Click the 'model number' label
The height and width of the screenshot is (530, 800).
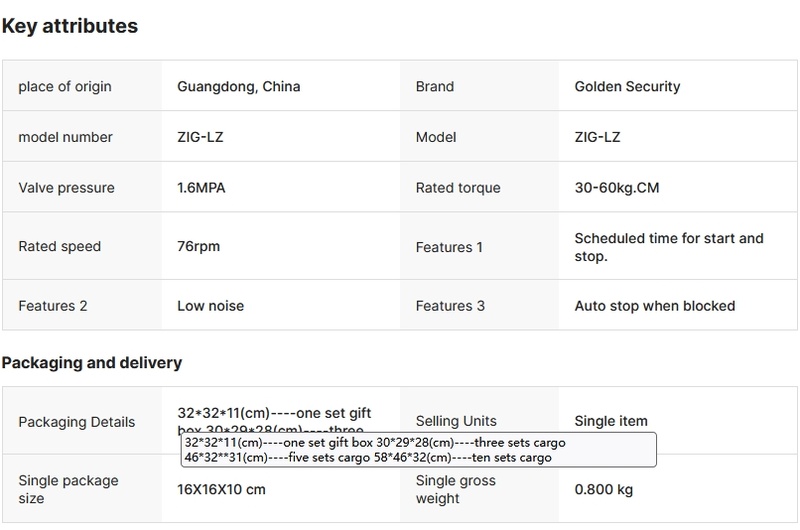point(65,137)
